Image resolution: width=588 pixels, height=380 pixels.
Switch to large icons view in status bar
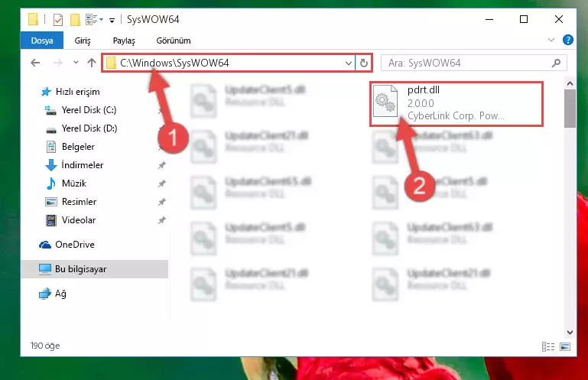565,346
